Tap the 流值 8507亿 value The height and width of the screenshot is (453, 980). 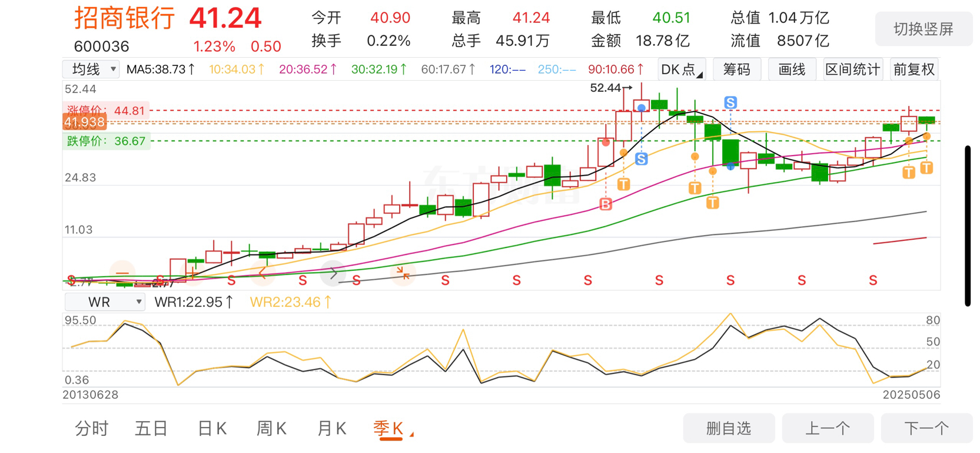click(x=803, y=41)
